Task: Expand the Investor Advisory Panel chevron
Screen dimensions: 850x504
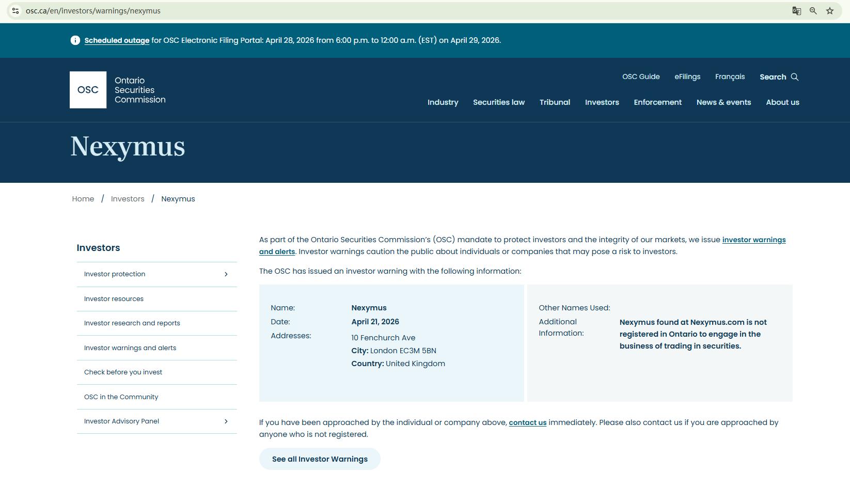Action: click(x=226, y=421)
